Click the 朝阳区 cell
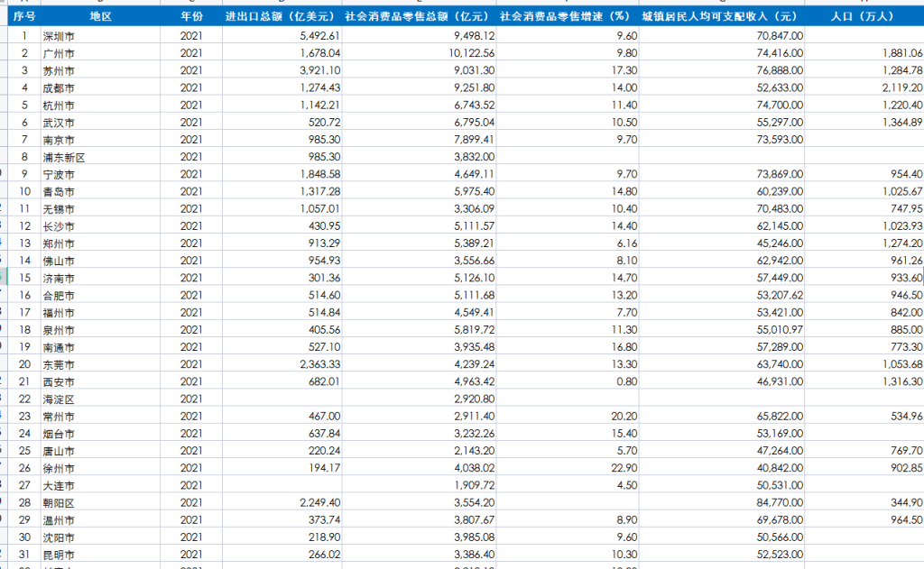 (x=100, y=502)
